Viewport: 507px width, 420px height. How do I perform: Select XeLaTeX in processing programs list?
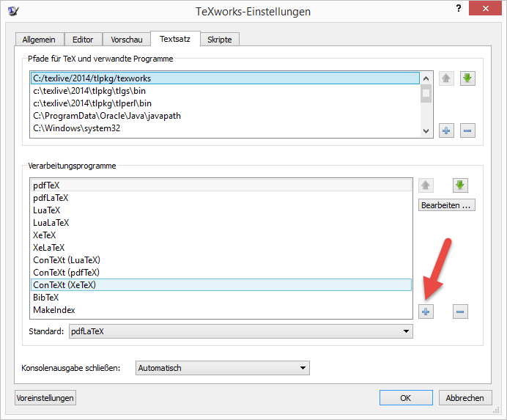49,248
